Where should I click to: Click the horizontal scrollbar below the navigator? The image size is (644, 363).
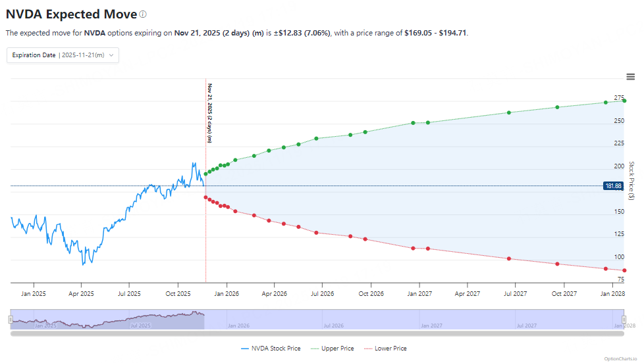click(317, 333)
